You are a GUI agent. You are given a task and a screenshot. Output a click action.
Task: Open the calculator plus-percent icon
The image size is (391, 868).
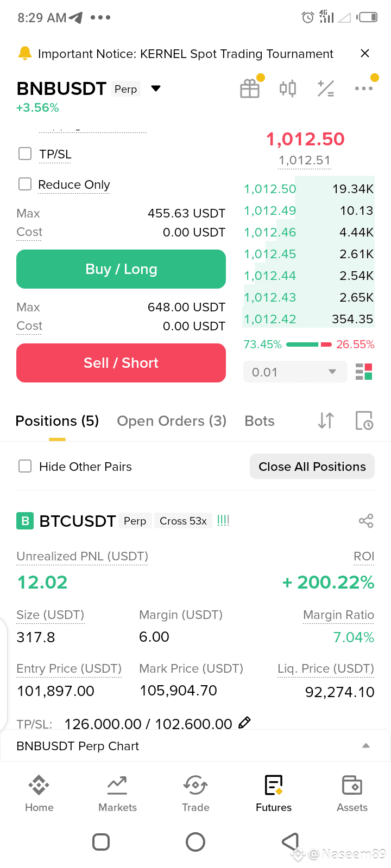pyautogui.click(x=326, y=88)
